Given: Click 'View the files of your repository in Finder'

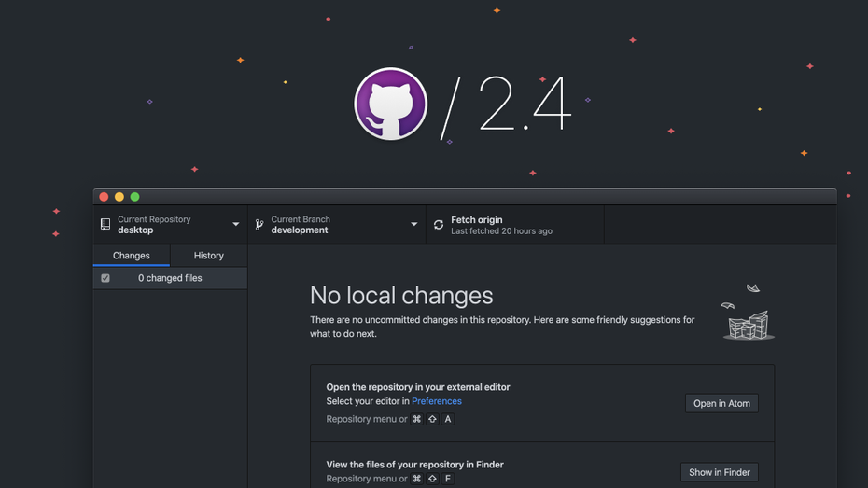Looking at the screenshot, I should click(414, 465).
